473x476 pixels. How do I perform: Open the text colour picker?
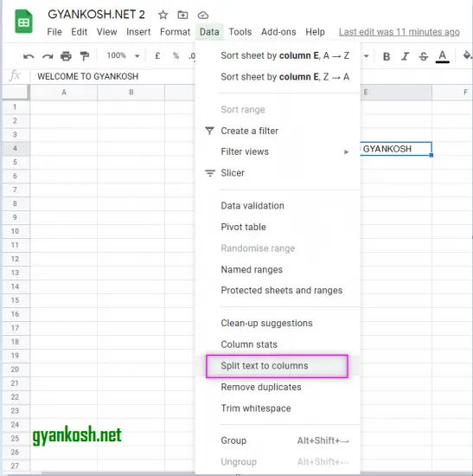pyautogui.click(x=443, y=56)
